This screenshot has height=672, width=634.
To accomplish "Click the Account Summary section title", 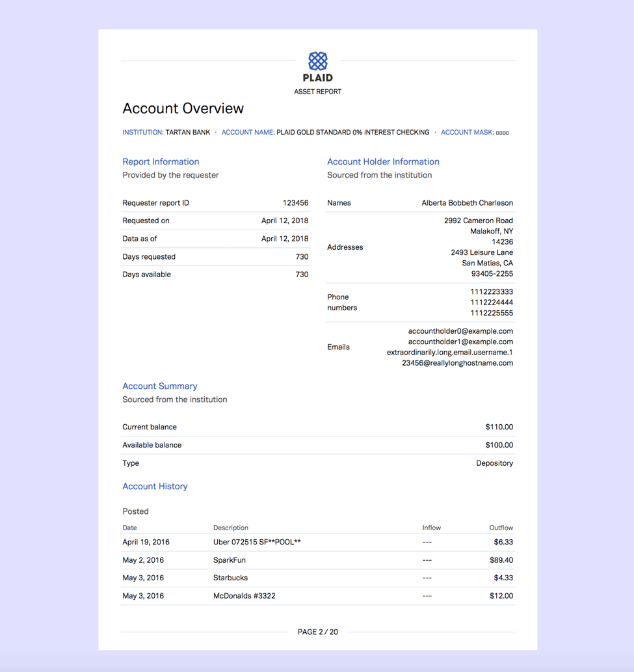I will (159, 386).
